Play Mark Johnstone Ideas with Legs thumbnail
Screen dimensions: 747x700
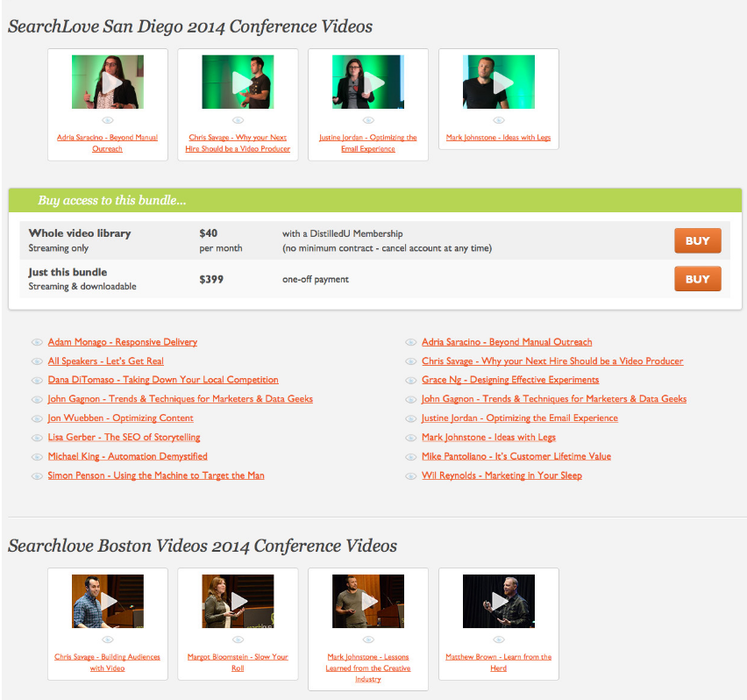(x=499, y=82)
